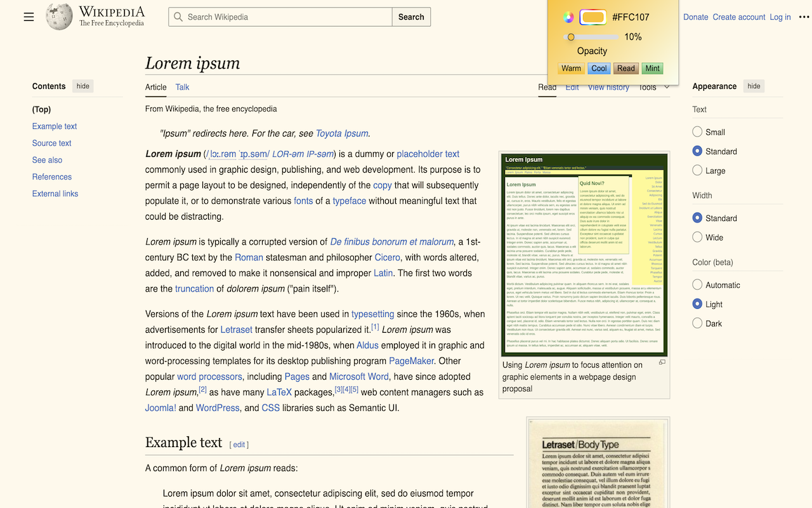Open the color wheel picker icon

coord(568,17)
